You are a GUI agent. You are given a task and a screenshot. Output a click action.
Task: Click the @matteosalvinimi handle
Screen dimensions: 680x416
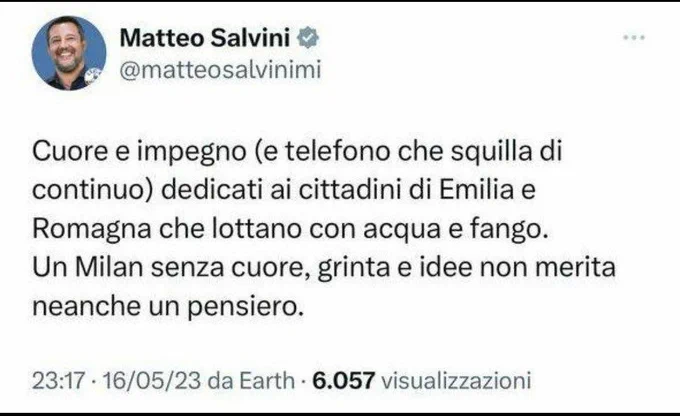pyautogui.click(x=220, y=70)
